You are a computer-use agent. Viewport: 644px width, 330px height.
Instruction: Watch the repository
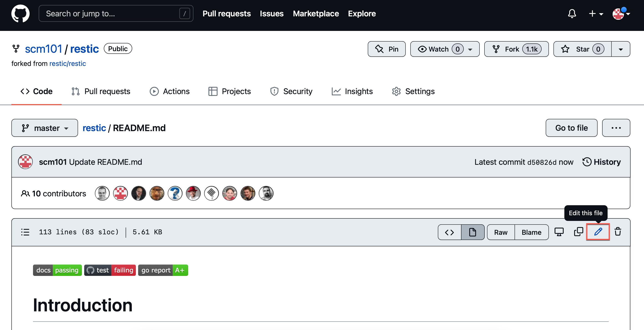coord(445,49)
